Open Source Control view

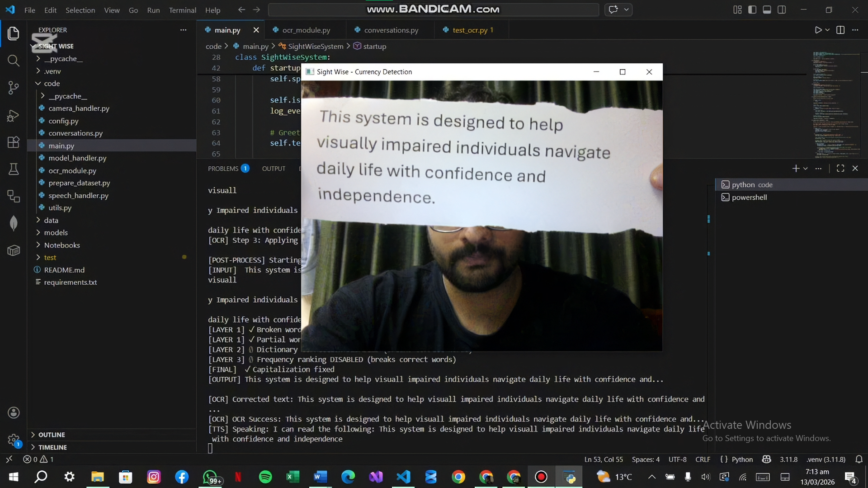pyautogui.click(x=14, y=88)
